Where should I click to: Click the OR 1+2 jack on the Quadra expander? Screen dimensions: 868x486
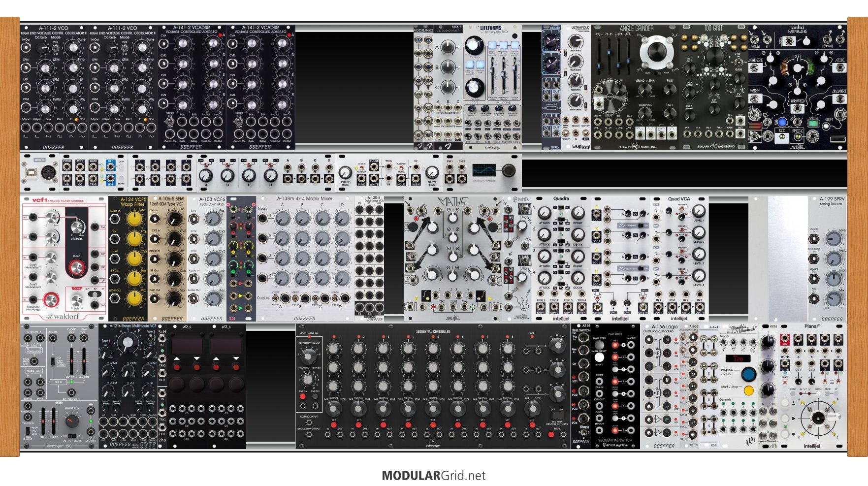[597, 307]
